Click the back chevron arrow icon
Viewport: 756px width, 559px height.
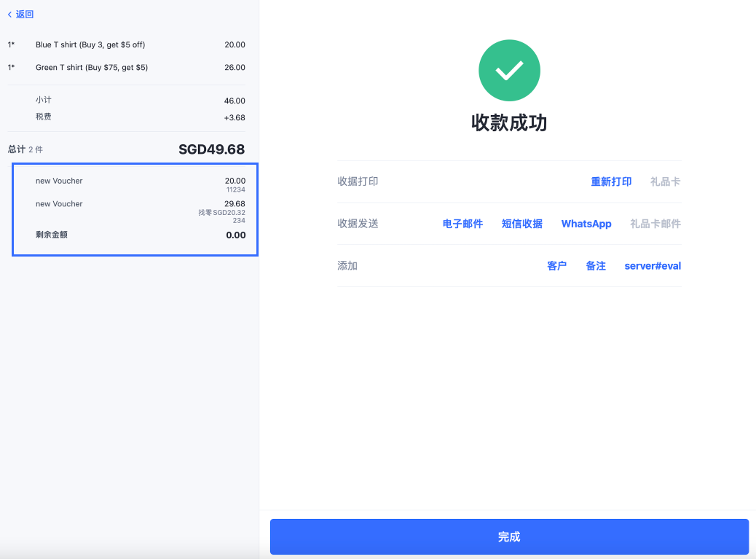[x=9, y=15]
